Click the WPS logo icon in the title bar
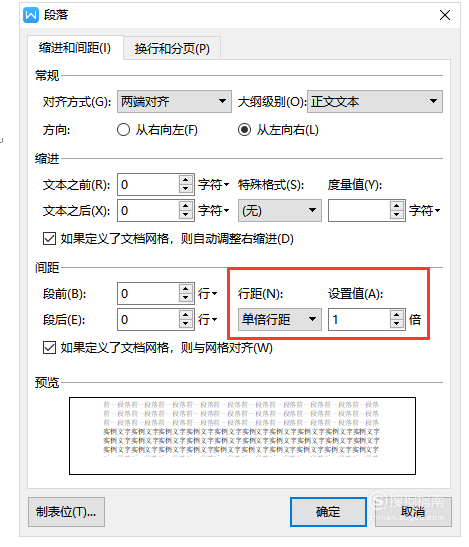 click(31, 15)
